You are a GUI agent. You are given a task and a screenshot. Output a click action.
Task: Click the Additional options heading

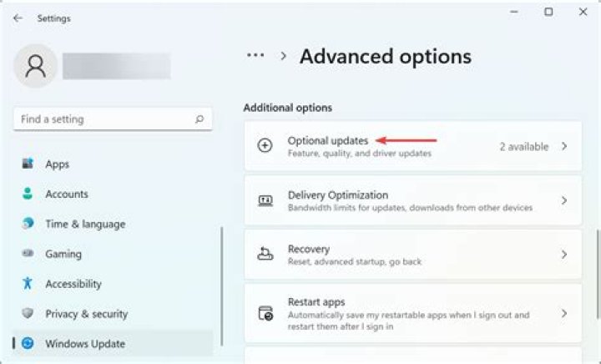(288, 108)
